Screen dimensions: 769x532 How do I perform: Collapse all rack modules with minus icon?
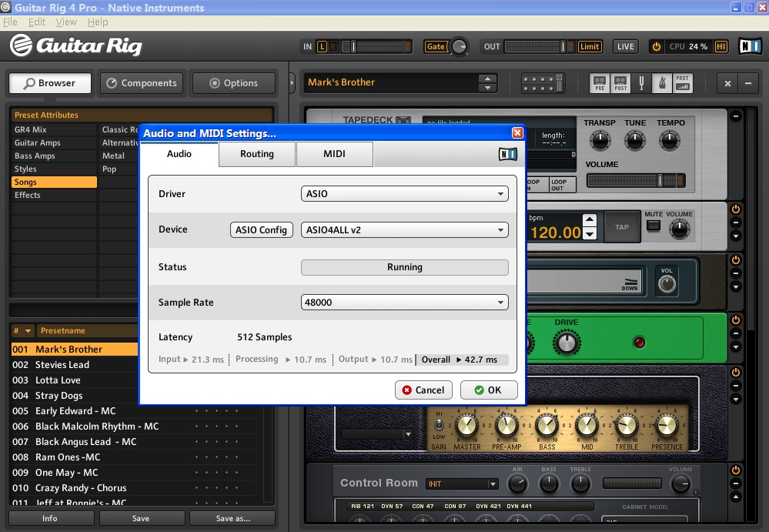click(748, 83)
